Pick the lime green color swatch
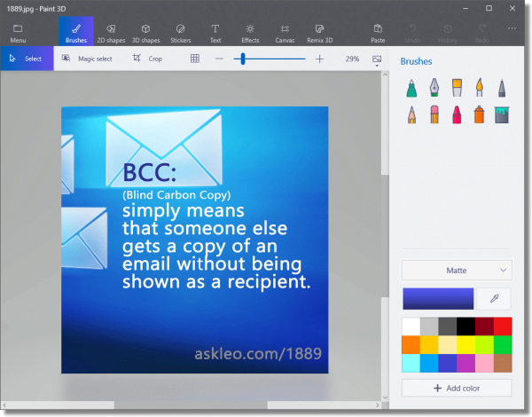This screenshot has width=532, height=417. [x=484, y=345]
